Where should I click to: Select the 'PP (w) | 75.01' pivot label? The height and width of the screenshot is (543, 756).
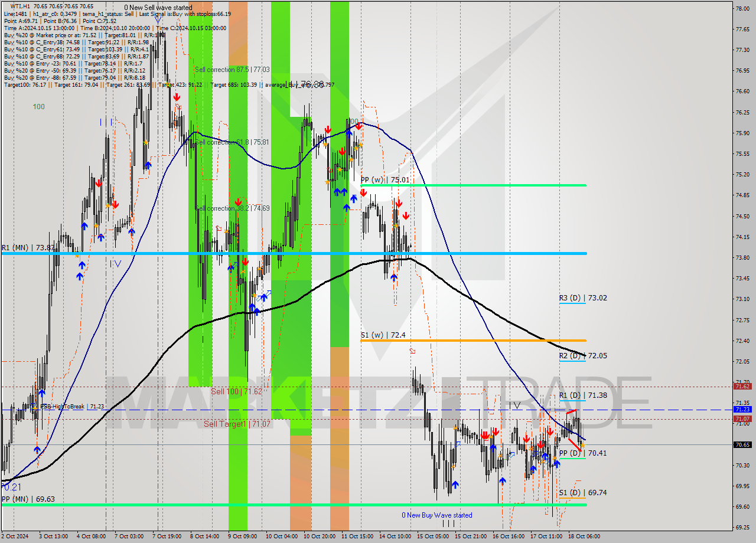click(x=384, y=179)
